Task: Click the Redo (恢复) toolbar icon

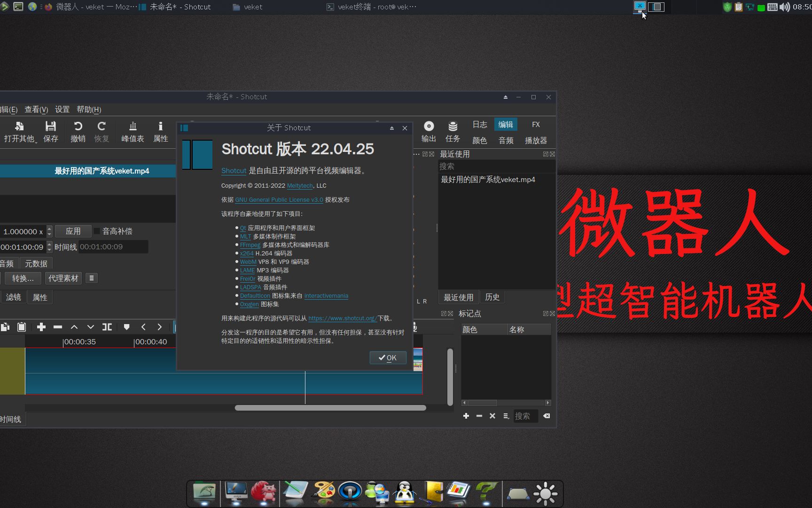Action: 101,126
